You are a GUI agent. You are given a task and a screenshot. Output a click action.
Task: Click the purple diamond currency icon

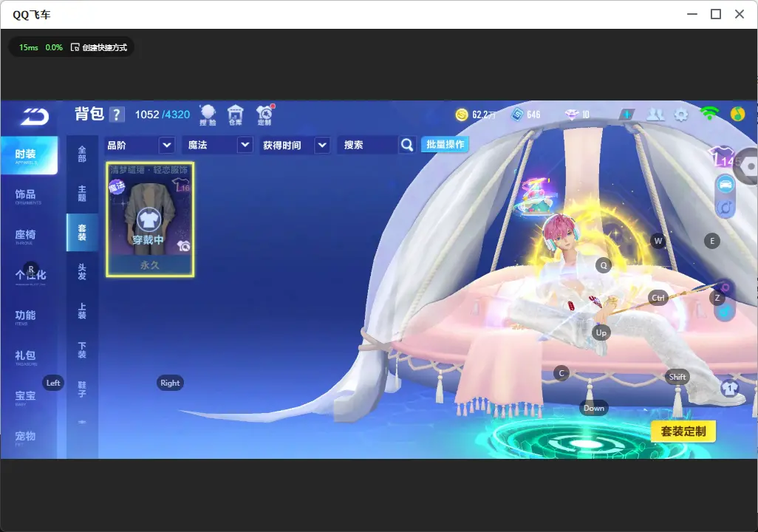[572, 115]
